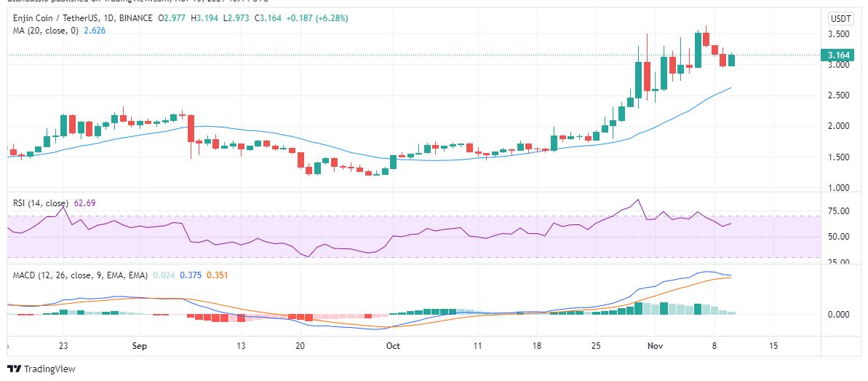Click the 25 date on time axis

[x=595, y=345]
